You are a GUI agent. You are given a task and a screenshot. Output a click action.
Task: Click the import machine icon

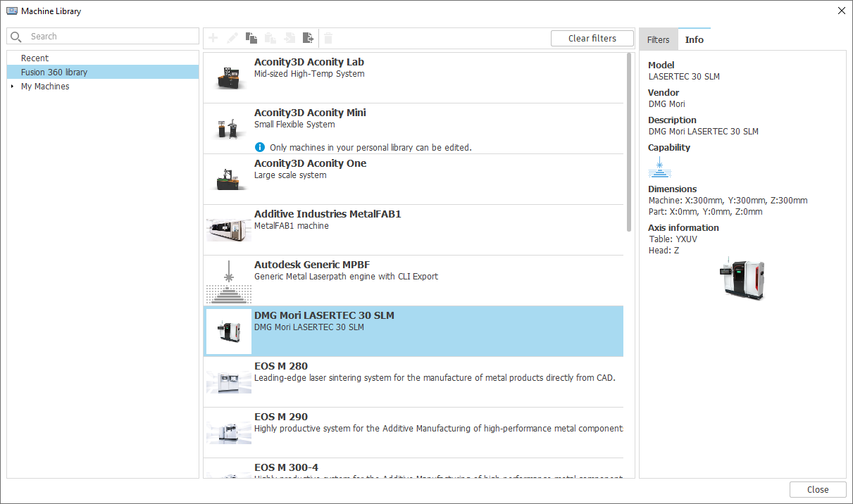click(289, 38)
